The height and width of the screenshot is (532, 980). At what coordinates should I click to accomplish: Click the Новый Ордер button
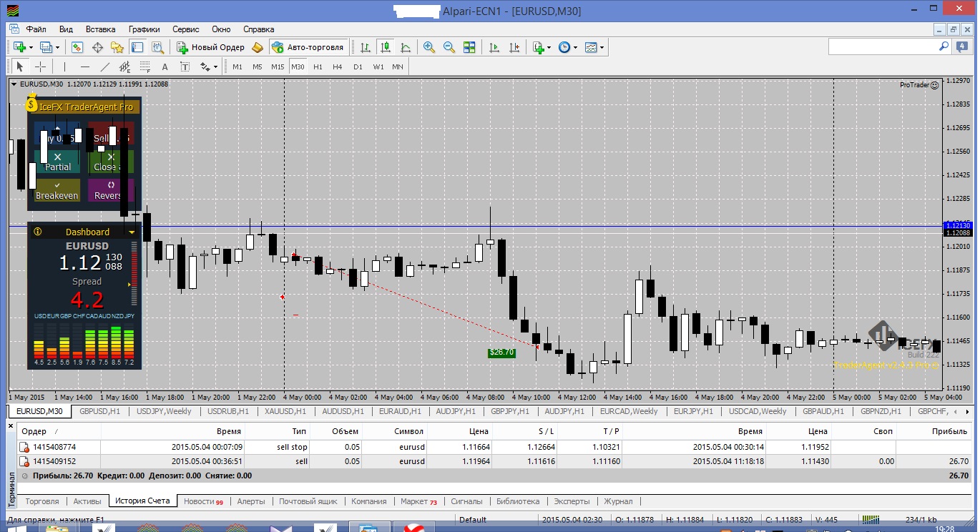coord(211,47)
